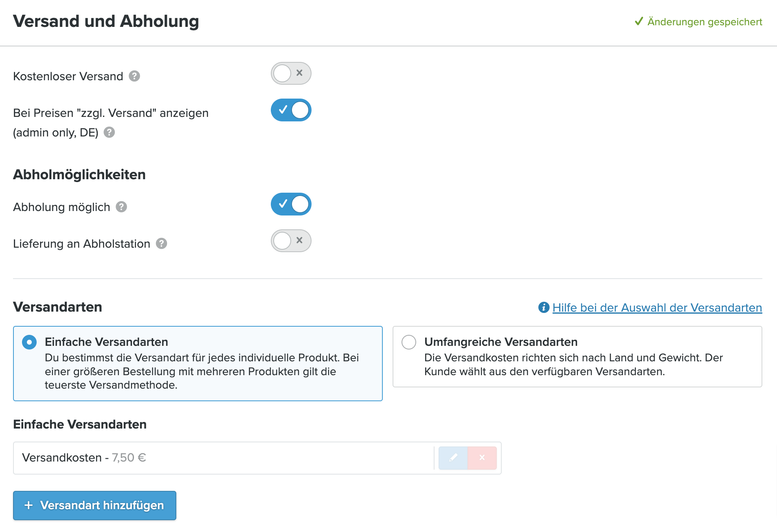Open Hilfe bei der Auswahl der Versandarten link
The width and height of the screenshot is (777, 532).
point(657,308)
